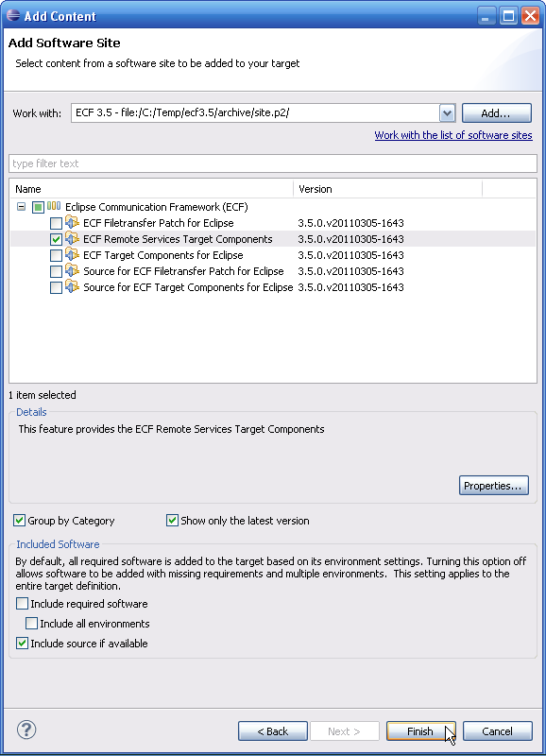Click the Eclipse Communication Framework category icon

coord(54,206)
